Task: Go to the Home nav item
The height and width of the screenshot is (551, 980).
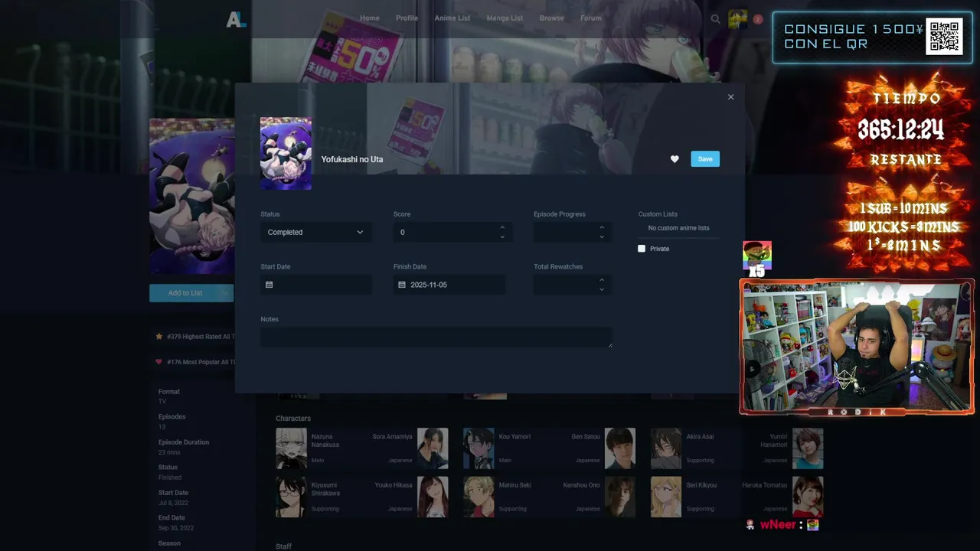Action: [370, 18]
